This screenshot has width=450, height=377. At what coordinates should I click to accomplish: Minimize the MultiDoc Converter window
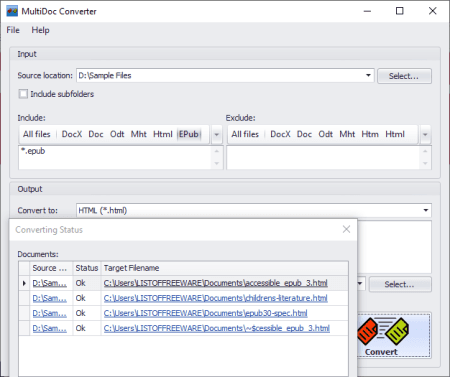[x=367, y=11]
